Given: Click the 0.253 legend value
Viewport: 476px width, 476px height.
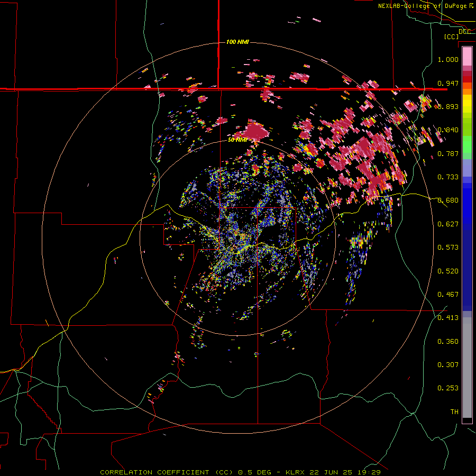Looking at the screenshot, I should (448, 388).
